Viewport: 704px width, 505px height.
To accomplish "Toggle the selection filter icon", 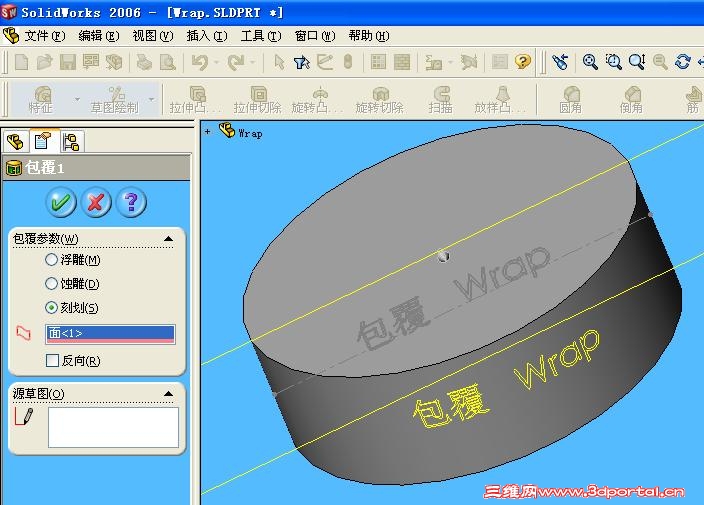I will [302, 62].
